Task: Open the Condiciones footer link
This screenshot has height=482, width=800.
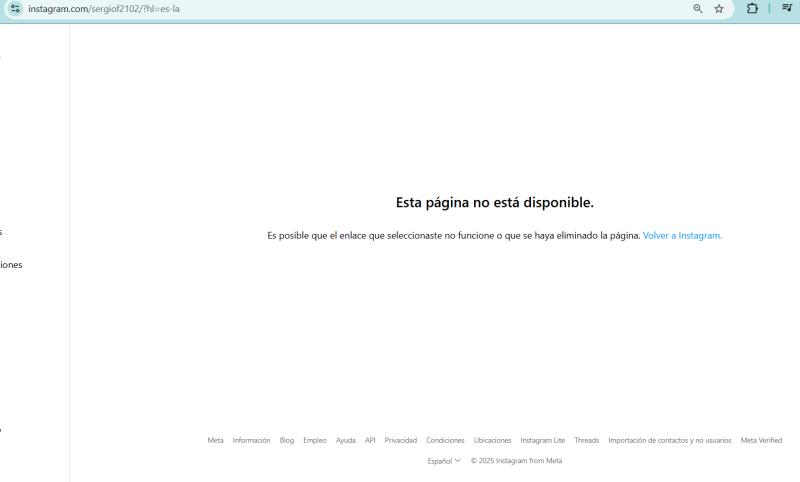Action: coord(445,440)
